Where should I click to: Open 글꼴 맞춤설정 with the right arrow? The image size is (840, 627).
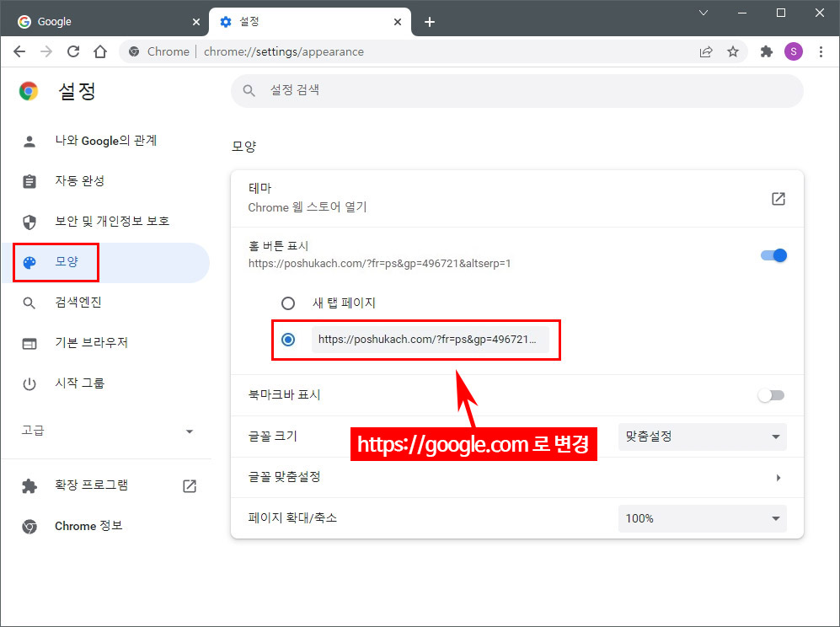778,478
